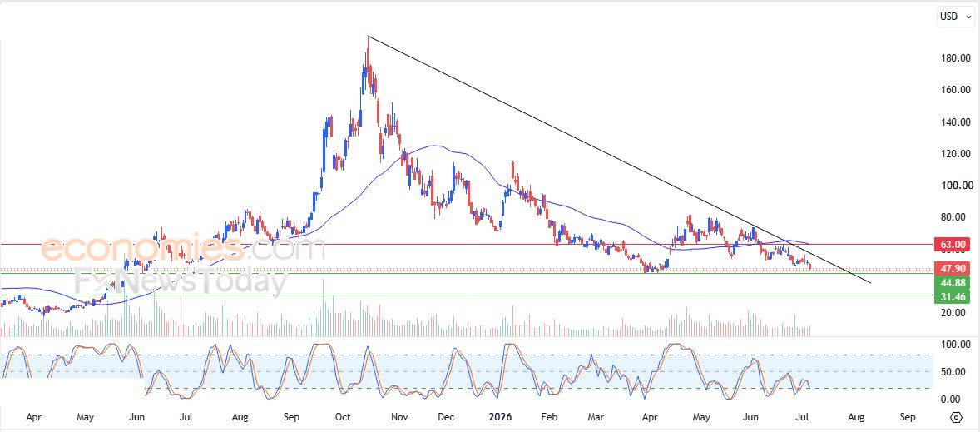The image size is (980, 432).
Task: Open chart settings gear icon
Action: click(x=956, y=417)
